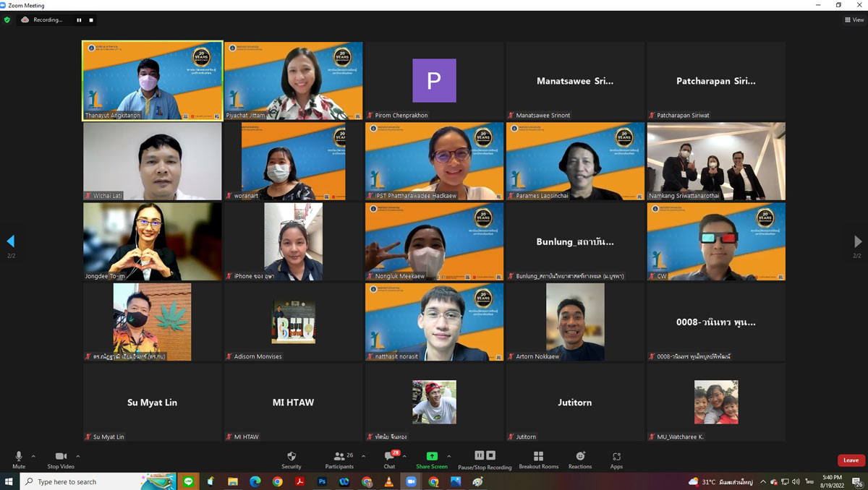Click Pause/Stop Recording in the toolbar

coord(485,460)
